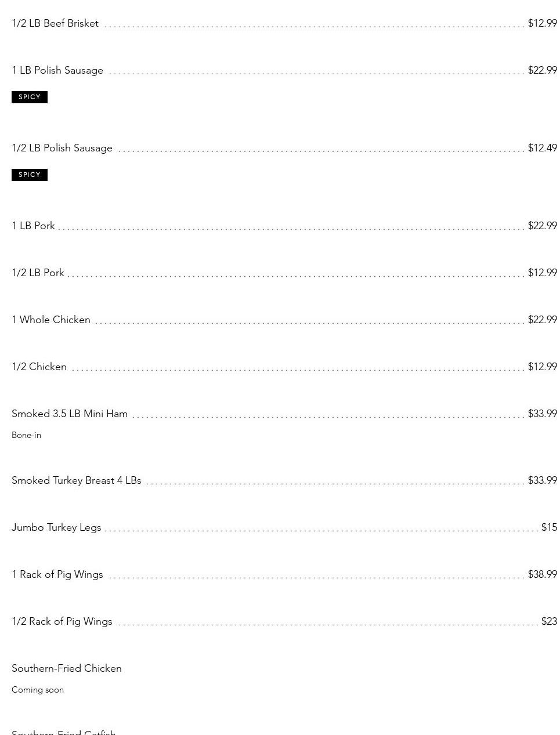Click the Jumbo Turkey Legs item

(56, 527)
